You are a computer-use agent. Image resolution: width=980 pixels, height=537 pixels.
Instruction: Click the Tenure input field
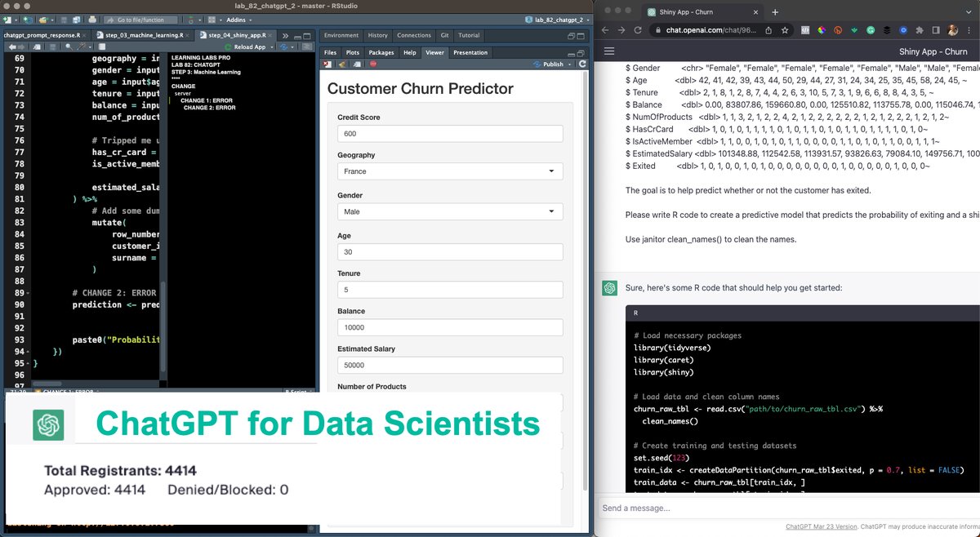coord(450,290)
